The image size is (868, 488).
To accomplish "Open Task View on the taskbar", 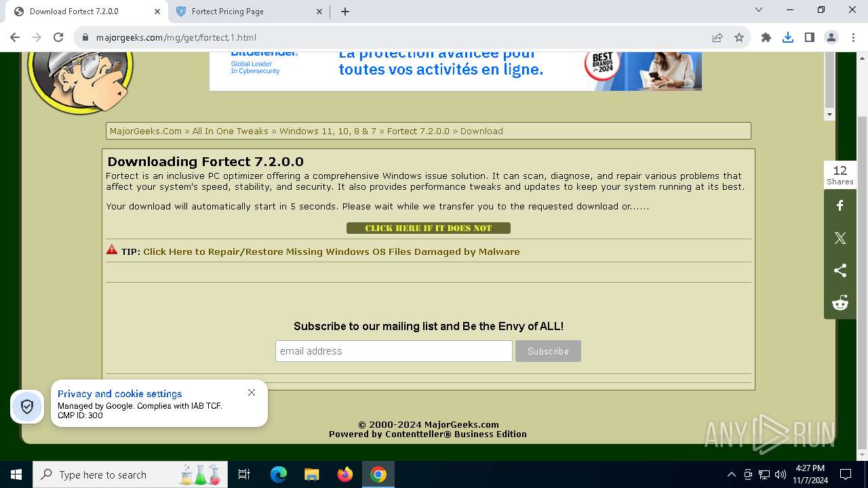I will (x=244, y=474).
